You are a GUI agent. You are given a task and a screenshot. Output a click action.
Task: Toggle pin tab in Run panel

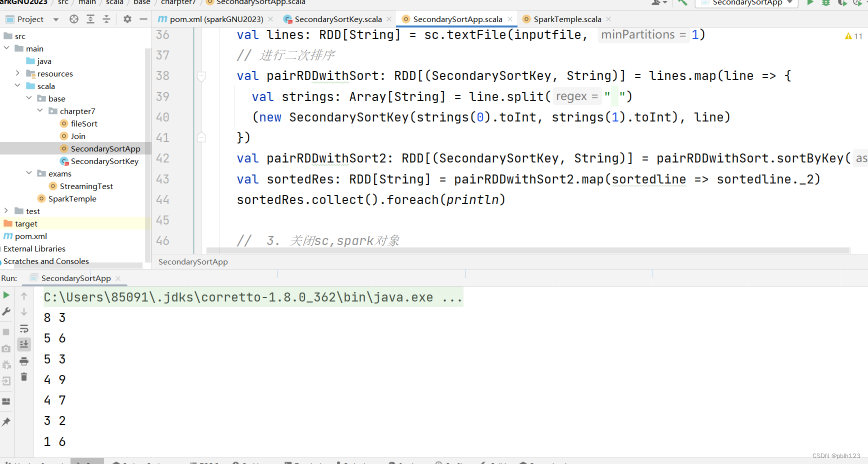[6, 422]
